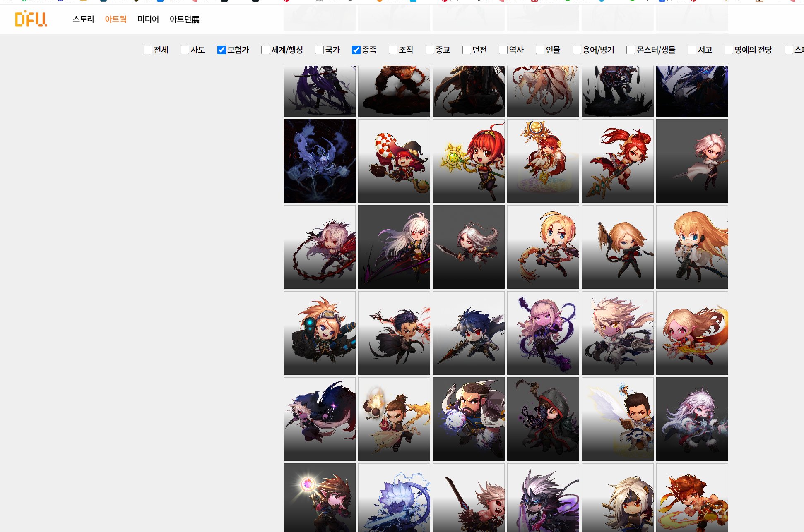The image size is (804, 532).
Task: Check the 인물 filter checkbox
Action: [540, 50]
